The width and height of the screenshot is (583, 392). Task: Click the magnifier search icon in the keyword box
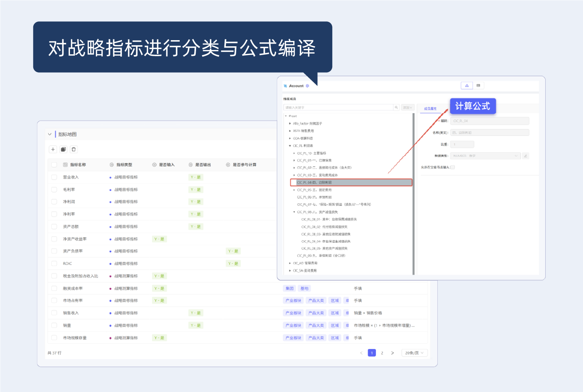(x=396, y=107)
